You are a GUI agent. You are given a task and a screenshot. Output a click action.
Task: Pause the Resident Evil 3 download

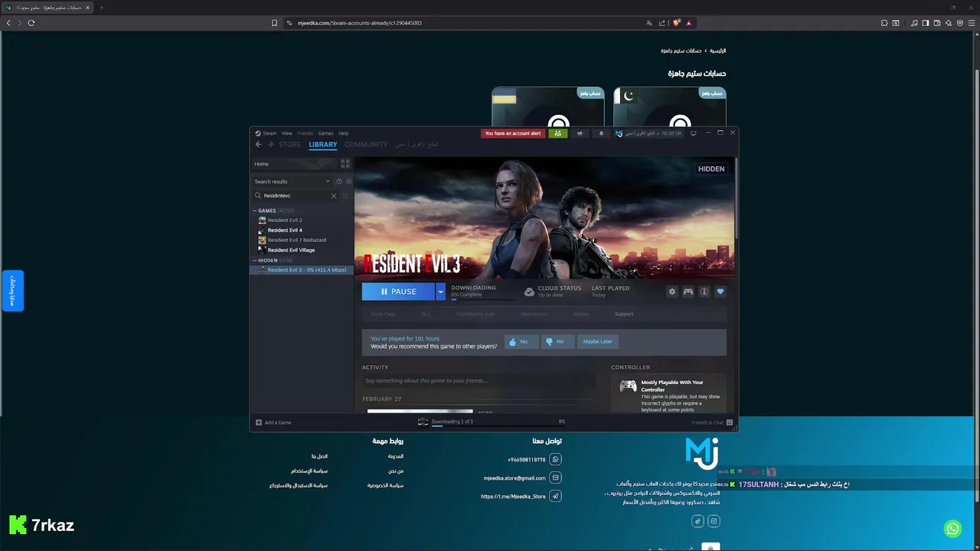(x=398, y=292)
